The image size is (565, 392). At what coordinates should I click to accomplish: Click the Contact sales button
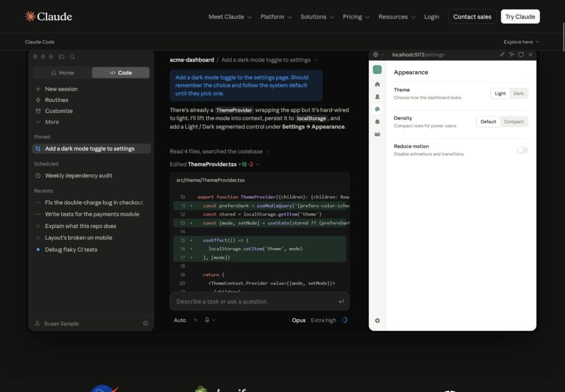472,17
